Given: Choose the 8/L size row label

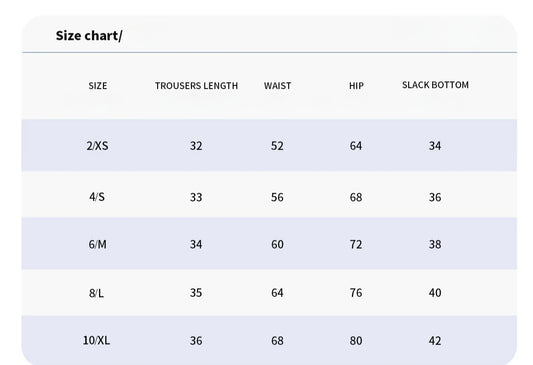Looking at the screenshot, I should [97, 293].
